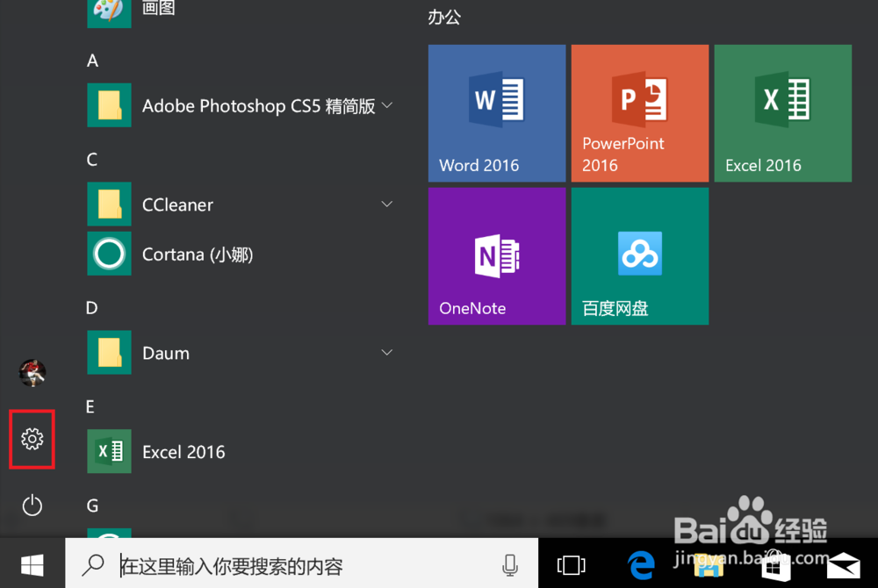Click the Windows Start button
878x588 pixels.
pyautogui.click(x=32, y=565)
